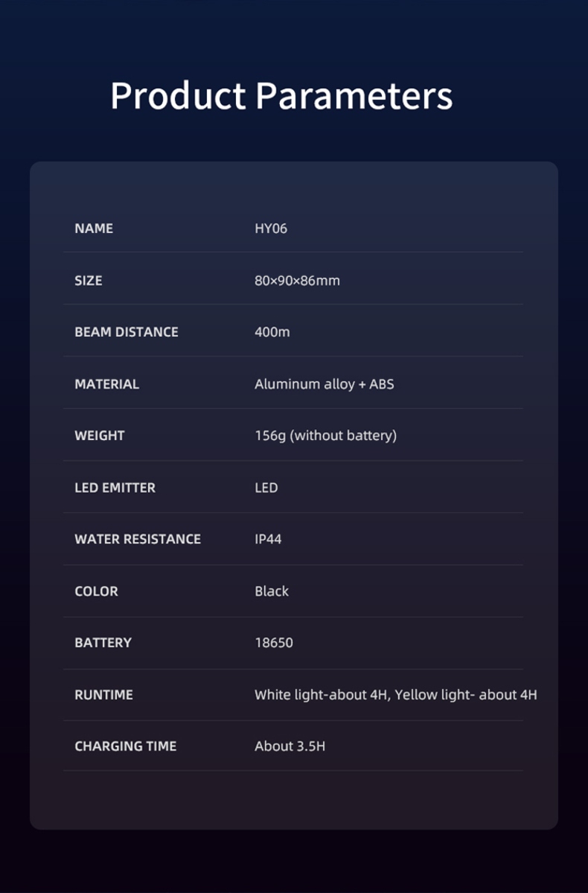Select the BEAM DISTANCE label
Image resolution: width=588 pixels, height=893 pixels.
tap(127, 332)
